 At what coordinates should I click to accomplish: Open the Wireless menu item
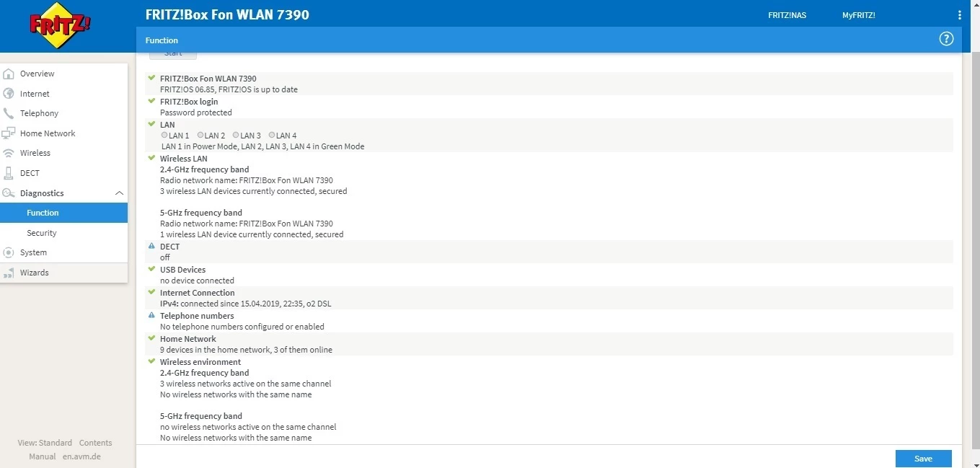click(63, 153)
